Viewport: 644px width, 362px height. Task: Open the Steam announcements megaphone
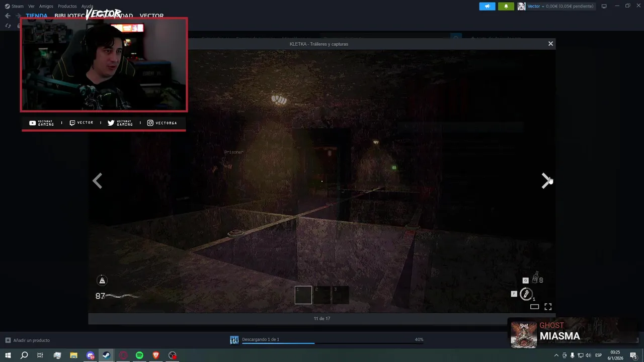487,6
